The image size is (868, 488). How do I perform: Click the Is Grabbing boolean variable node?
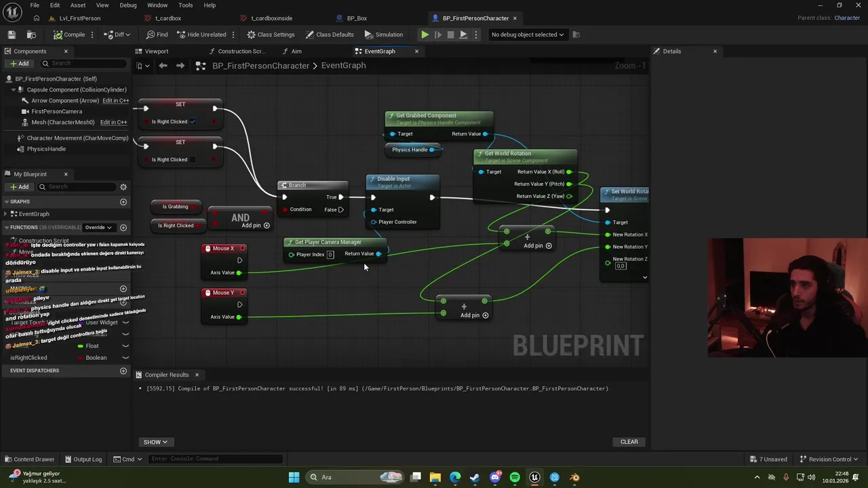pyautogui.click(x=175, y=207)
